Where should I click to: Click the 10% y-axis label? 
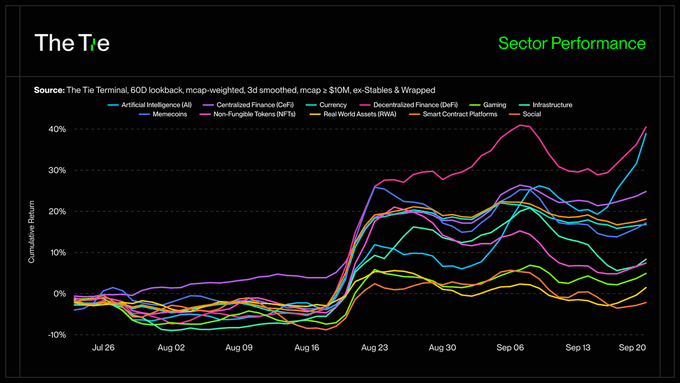(x=57, y=252)
